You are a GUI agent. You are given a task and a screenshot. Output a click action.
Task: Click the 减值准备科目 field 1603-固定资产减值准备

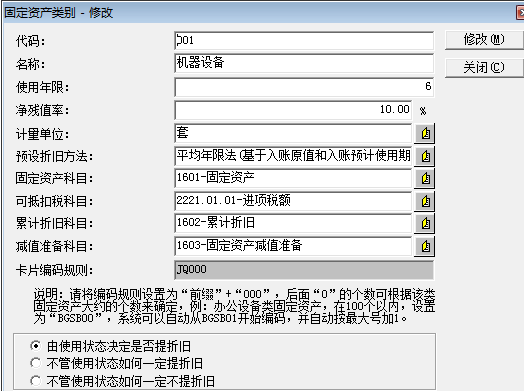tap(293, 246)
